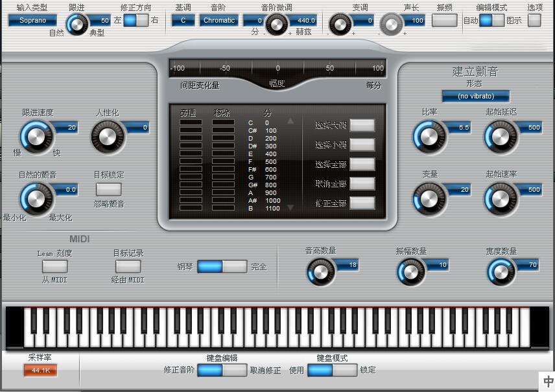The height and width of the screenshot is (392, 555).
Task: Click the natural vibrato knob
Action: (36, 199)
